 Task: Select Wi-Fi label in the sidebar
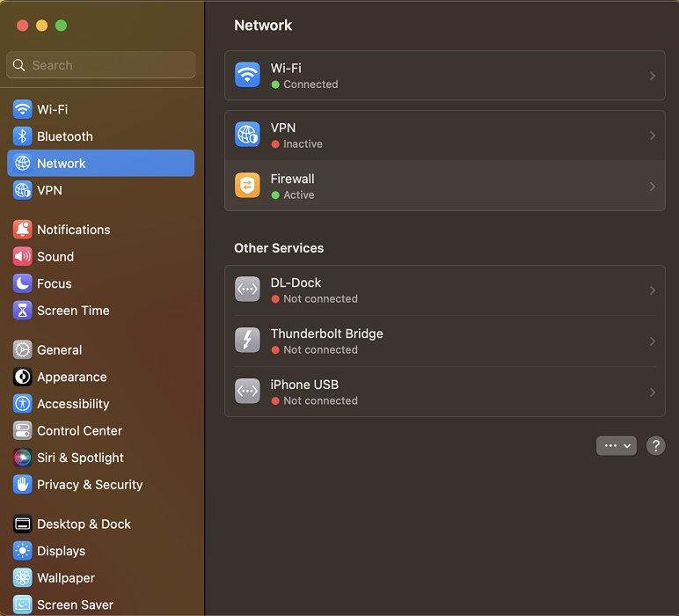(x=53, y=110)
